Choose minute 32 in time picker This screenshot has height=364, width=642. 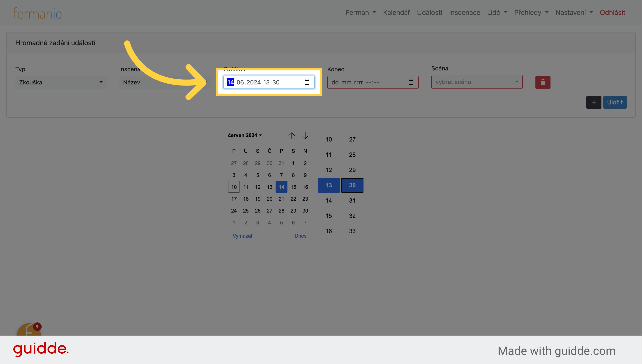tap(352, 216)
